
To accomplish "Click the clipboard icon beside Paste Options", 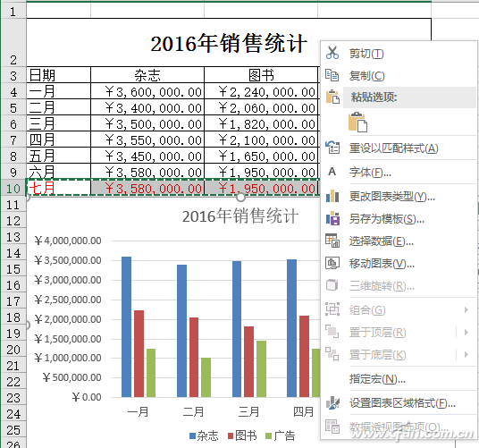I will tap(332, 97).
